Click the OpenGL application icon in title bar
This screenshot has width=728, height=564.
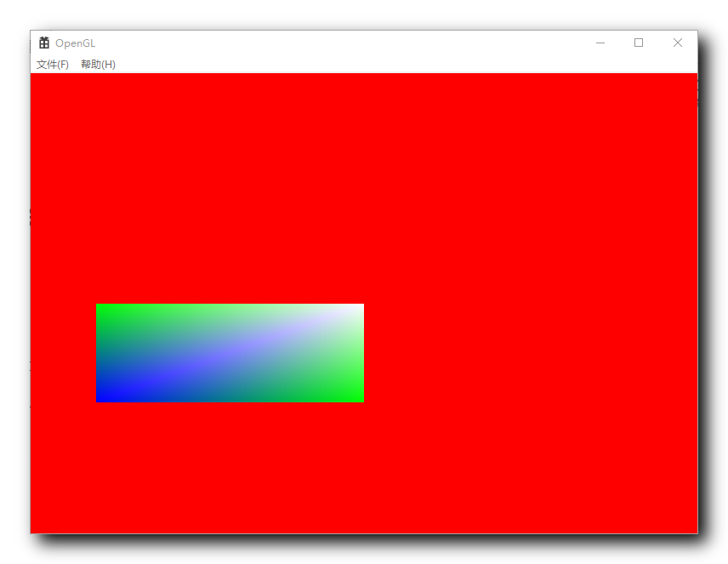click(44, 43)
